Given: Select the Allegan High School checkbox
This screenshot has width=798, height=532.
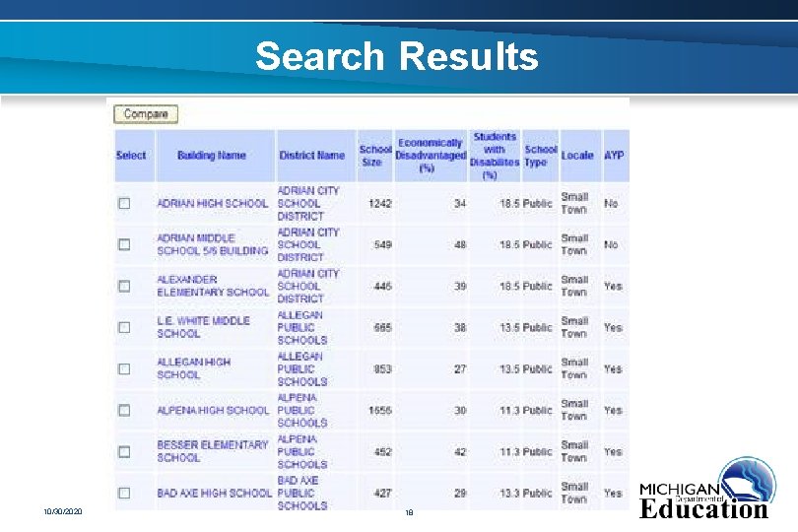Looking at the screenshot, I should 124,368.
